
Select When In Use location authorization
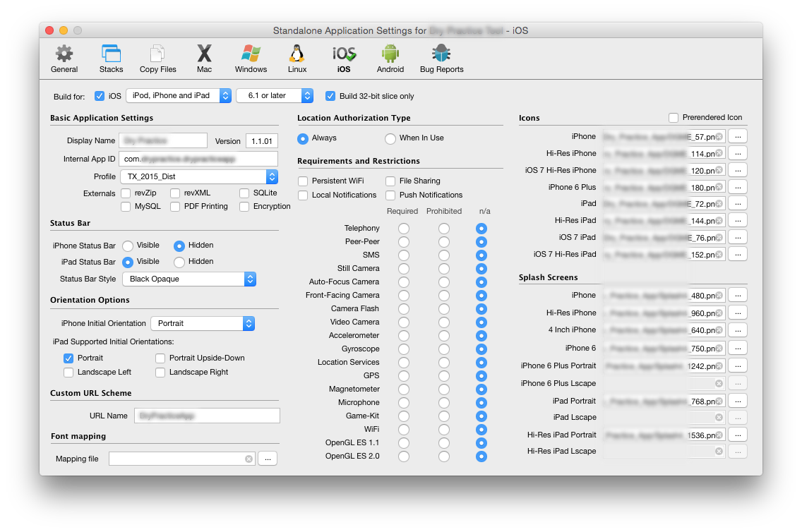click(390, 138)
